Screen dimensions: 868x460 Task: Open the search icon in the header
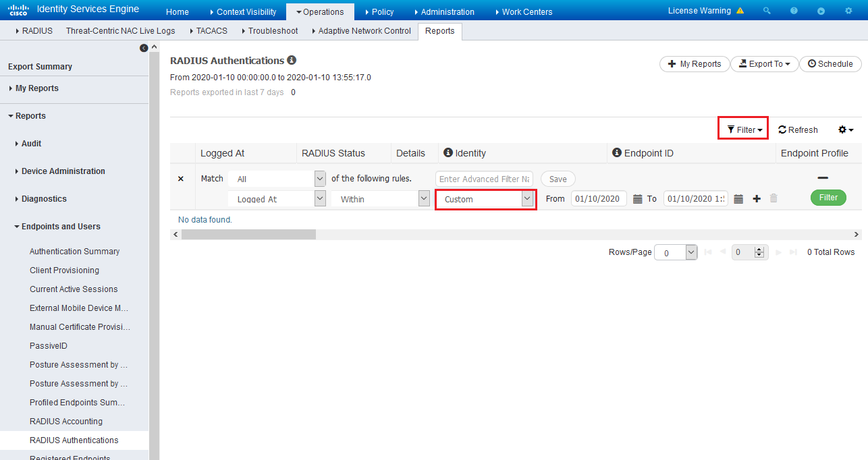767,11
